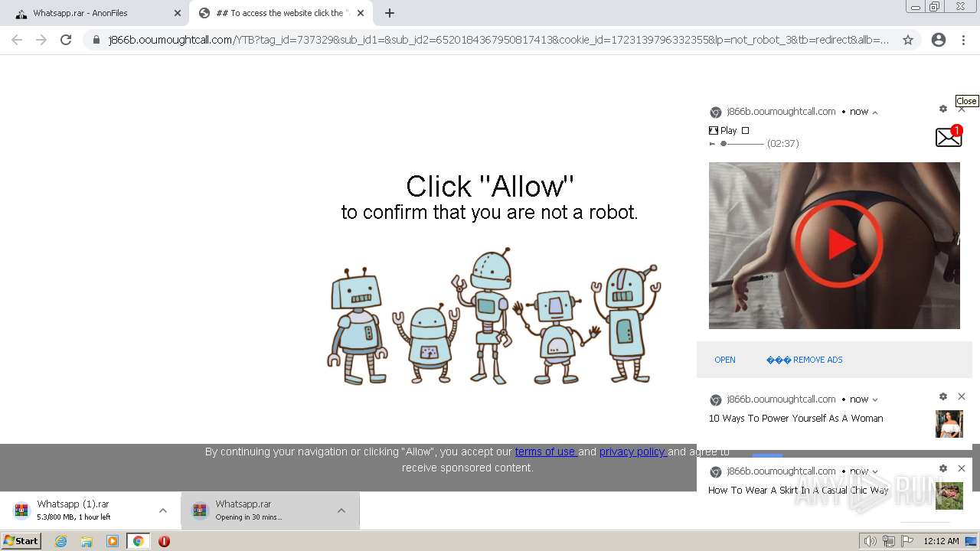Open a new browser tab

pos(390,13)
